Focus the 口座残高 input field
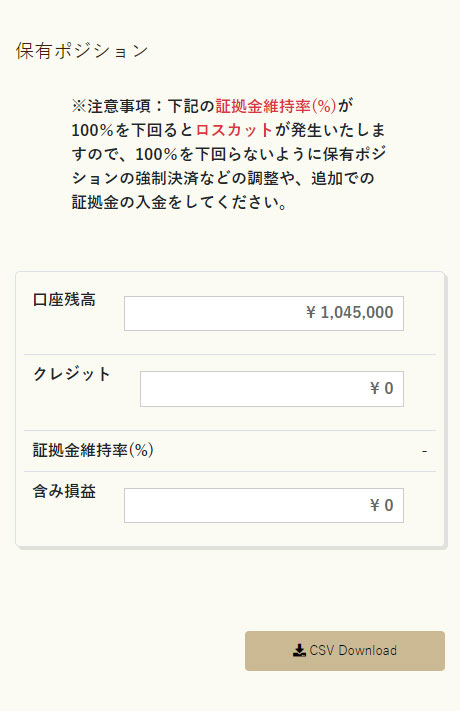The width and height of the screenshot is (460, 711). pyautogui.click(x=264, y=313)
